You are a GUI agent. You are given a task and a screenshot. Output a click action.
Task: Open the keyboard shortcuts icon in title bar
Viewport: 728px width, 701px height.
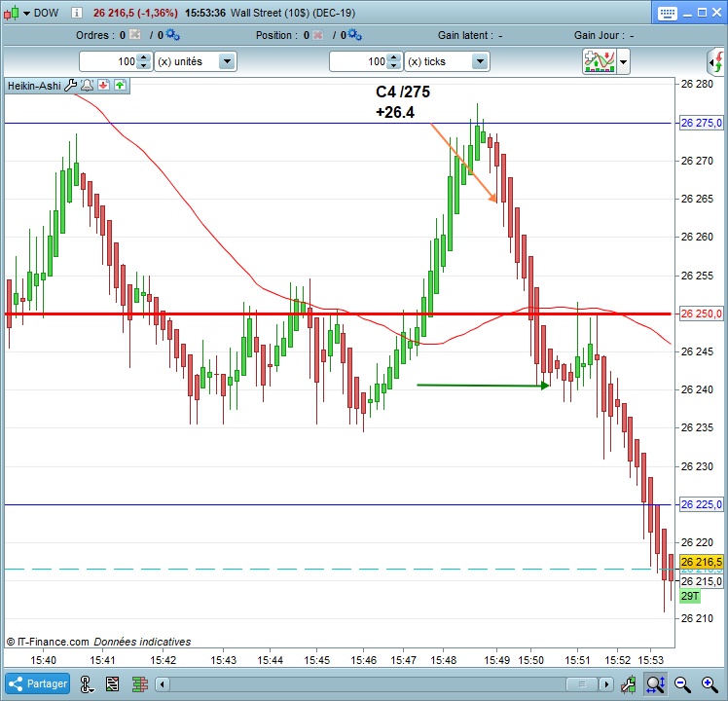point(668,13)
